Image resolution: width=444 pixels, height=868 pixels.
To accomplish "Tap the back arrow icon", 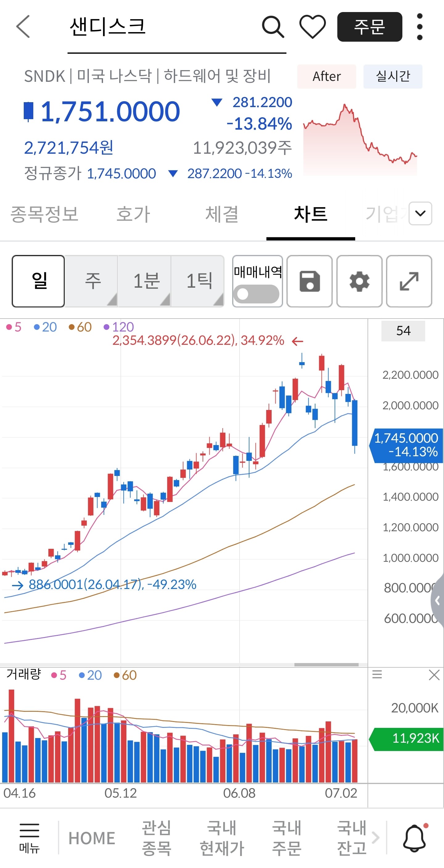I will [23, 27].
